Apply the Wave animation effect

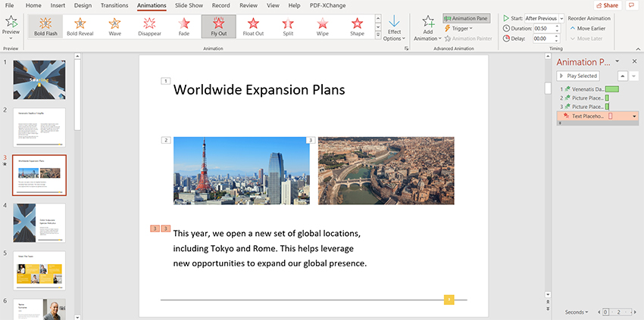pyautogui.click(x=114, y=26)
